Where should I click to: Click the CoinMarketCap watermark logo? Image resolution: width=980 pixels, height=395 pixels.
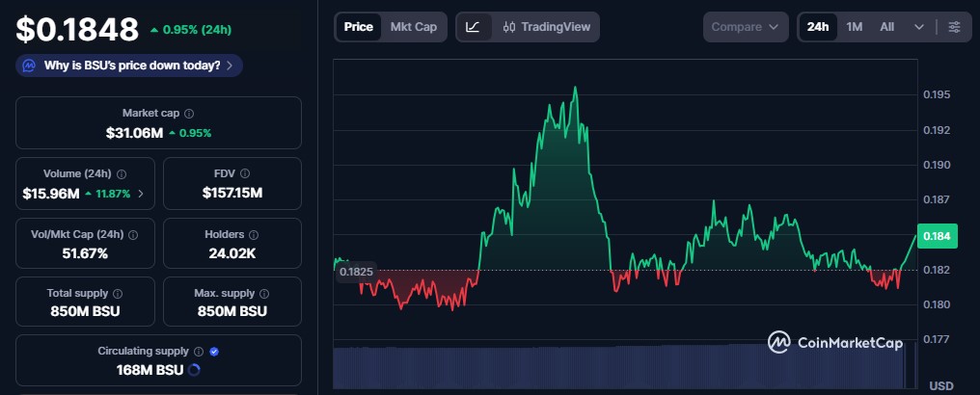pos(834,342)
